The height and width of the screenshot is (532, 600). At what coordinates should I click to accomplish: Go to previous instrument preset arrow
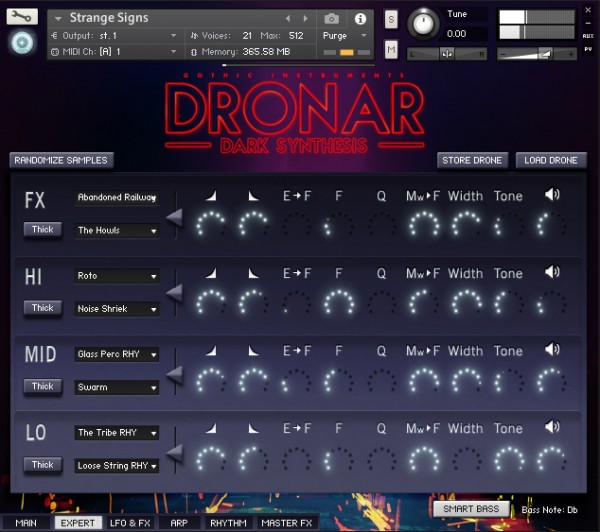coord(288,18)
